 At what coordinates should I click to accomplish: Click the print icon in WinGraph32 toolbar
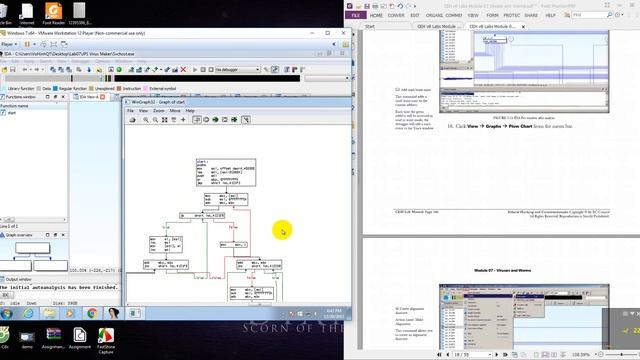(x=132, y=120)
